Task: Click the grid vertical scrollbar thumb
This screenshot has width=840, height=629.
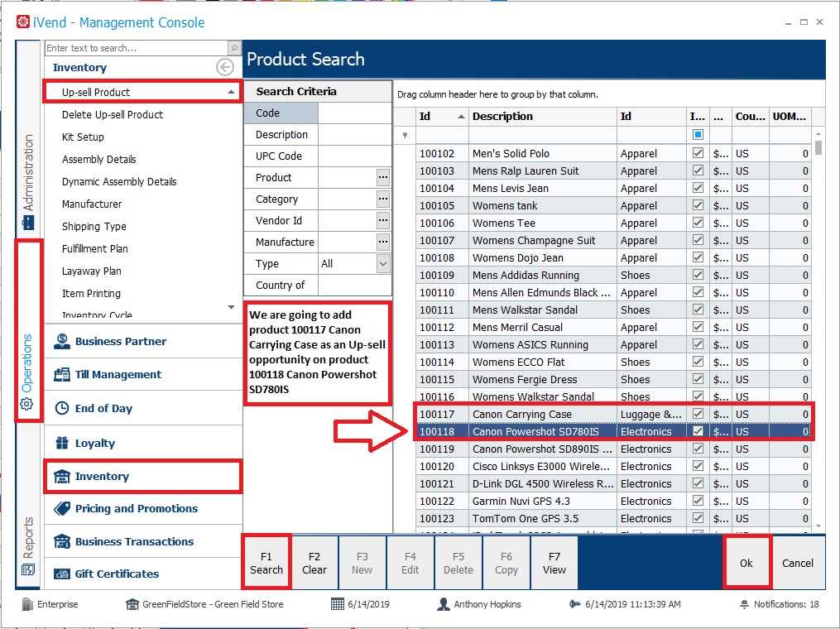Action: (x=818, y=147)
